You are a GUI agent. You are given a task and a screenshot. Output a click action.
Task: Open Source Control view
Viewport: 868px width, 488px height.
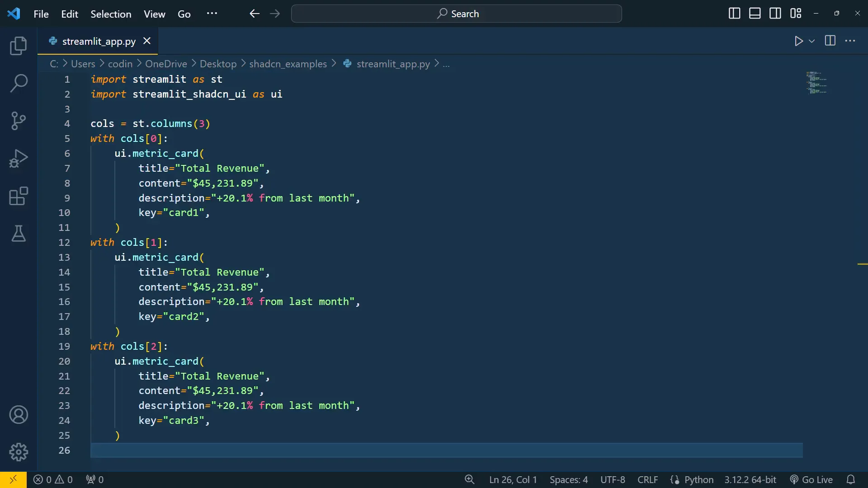(x=19, y=121)
